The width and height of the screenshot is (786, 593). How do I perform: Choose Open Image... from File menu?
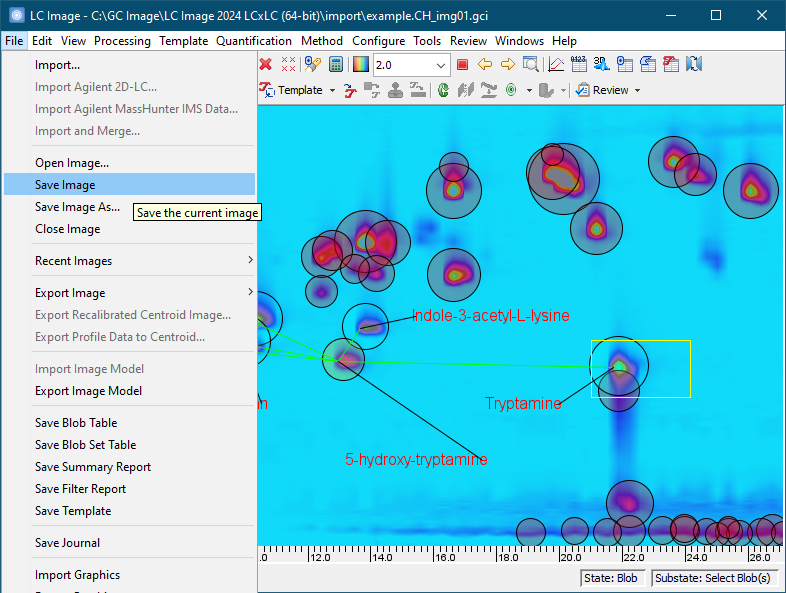[72, 163]
